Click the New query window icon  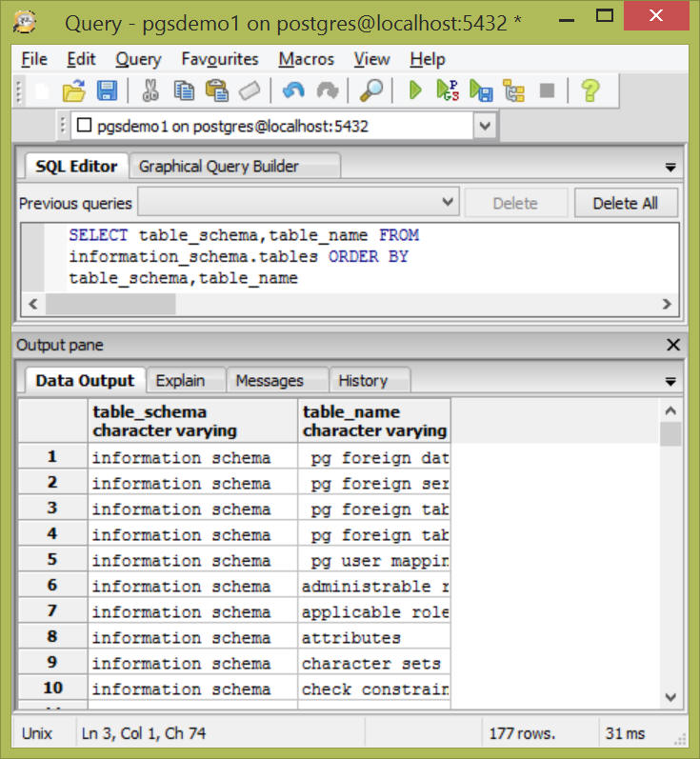[43, 90]
